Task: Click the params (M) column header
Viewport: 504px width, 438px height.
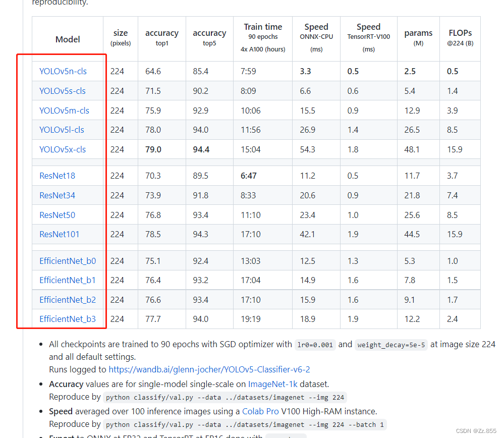Action: click(418, 38)
